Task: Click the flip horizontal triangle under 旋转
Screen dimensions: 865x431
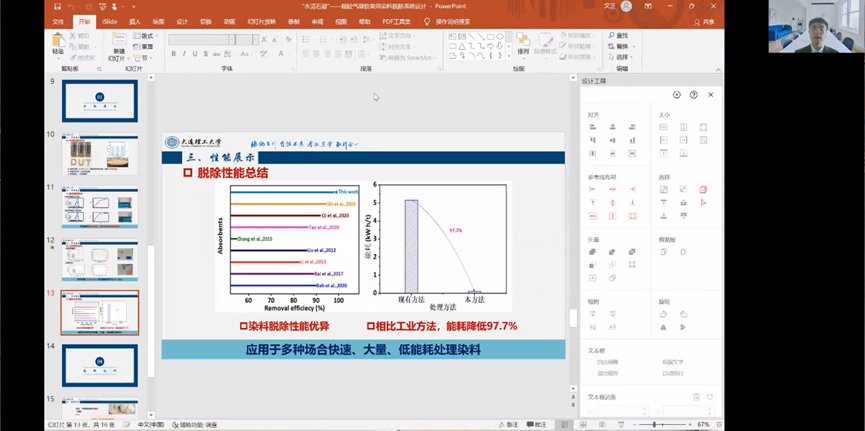Action: tap(664, 327)
